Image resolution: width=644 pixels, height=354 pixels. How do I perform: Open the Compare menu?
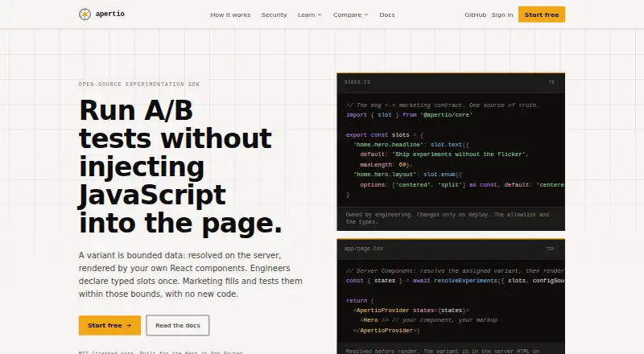[350, 14]
